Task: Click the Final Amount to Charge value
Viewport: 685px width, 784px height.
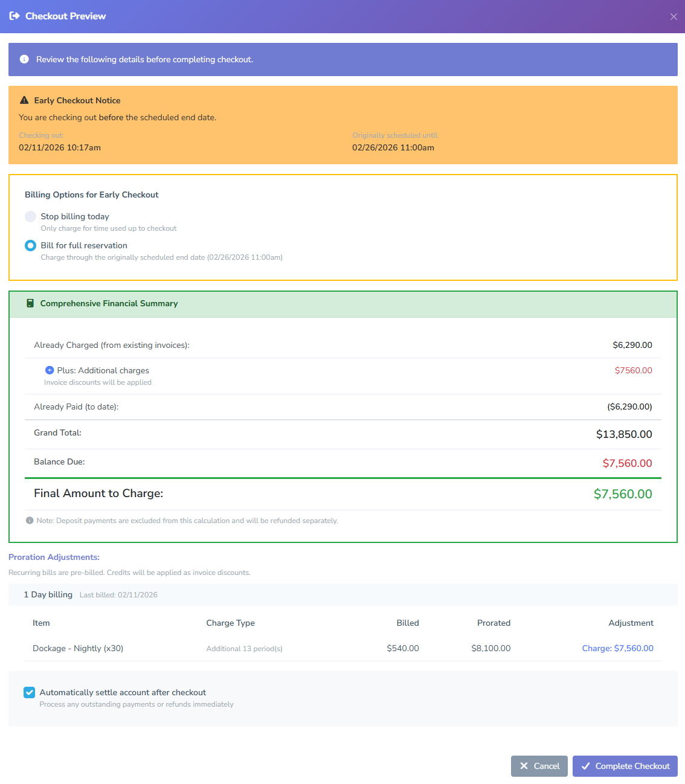Action: click(x=622, y=494)
